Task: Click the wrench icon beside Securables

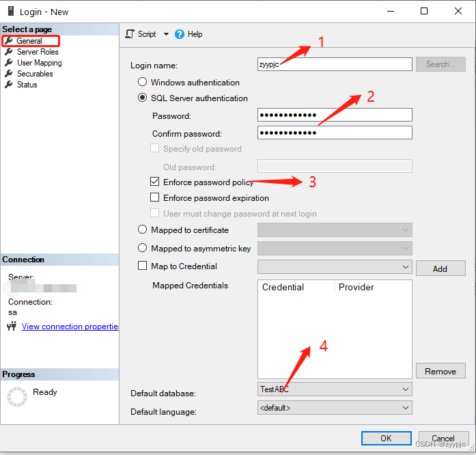Action: (x=9, y=74)
